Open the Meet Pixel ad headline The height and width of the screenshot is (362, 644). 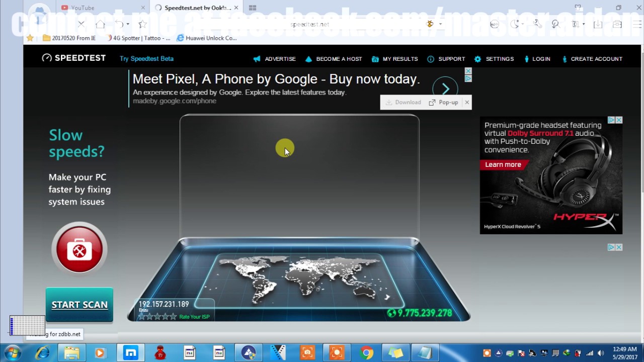tap(276, 79)
